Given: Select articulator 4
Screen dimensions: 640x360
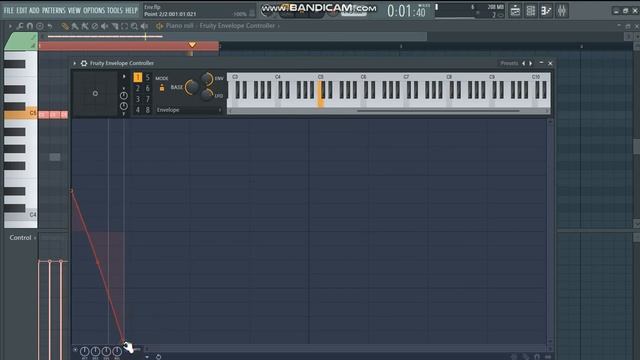Looking at the screenshot, I should click(138, 110).
